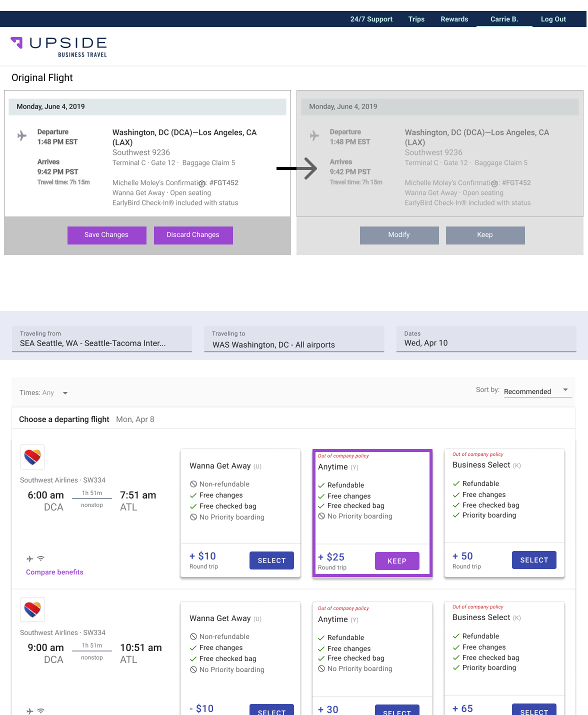Screen dimensions: 588x715
Task: Click the first Southwest Airlines heart logo
Action: point(32,457)
